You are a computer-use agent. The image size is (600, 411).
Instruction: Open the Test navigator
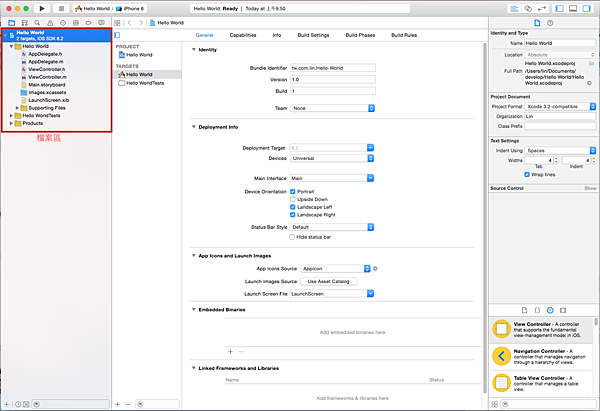[63, 23]
